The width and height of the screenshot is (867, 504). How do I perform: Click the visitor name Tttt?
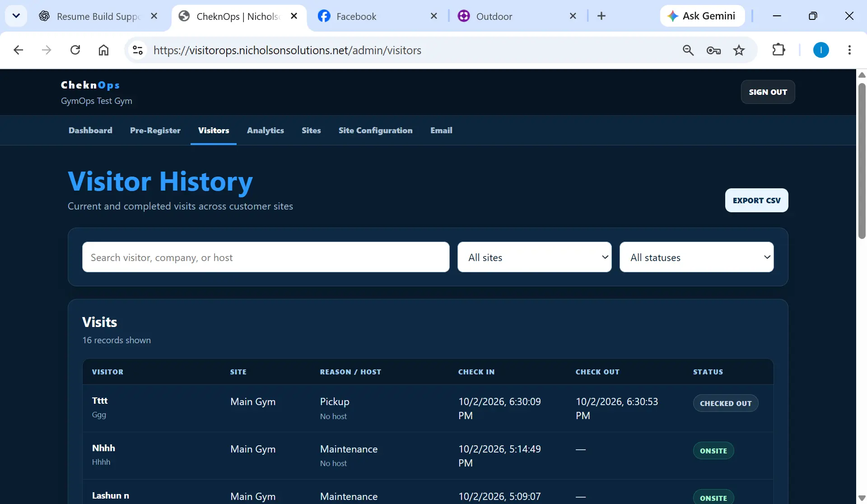(100, 401)
